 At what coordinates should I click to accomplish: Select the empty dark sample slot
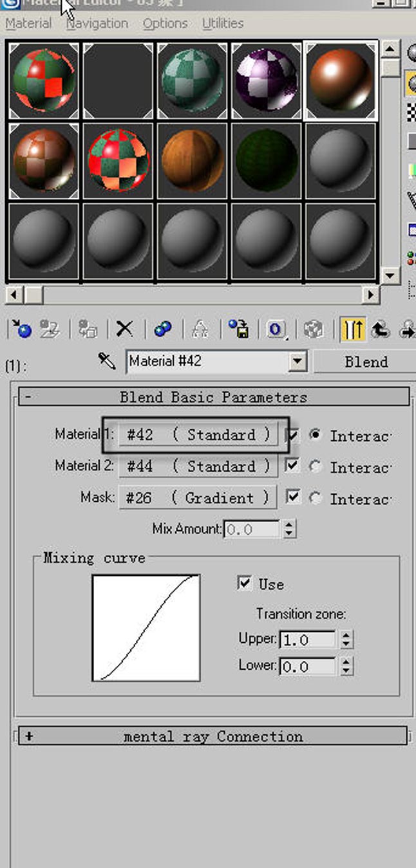coord(118,81)
